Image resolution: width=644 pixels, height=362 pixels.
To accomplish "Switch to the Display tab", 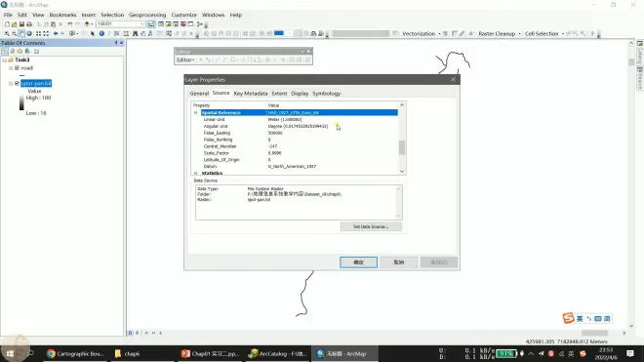I will [300, 94].
